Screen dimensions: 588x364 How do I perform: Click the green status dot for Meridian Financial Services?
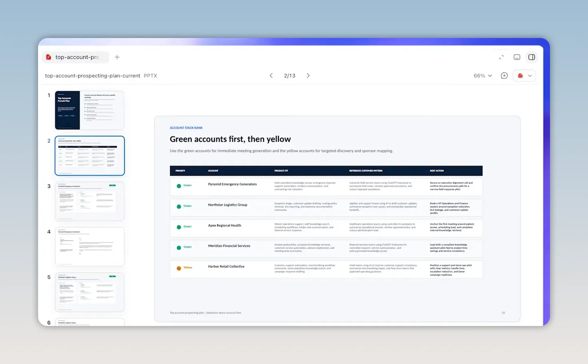(179, 248)
